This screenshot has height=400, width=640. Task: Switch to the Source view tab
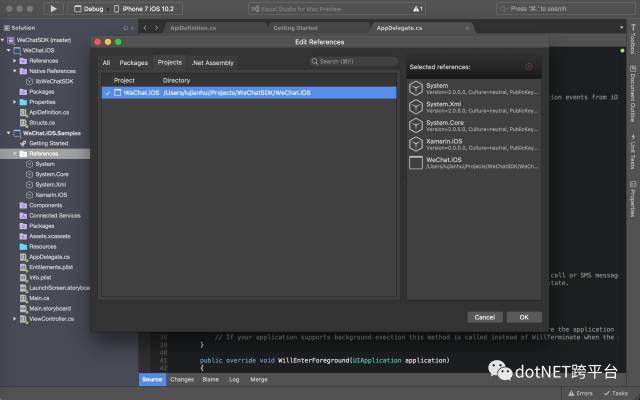pyautogui.click(x=152, y=380)
